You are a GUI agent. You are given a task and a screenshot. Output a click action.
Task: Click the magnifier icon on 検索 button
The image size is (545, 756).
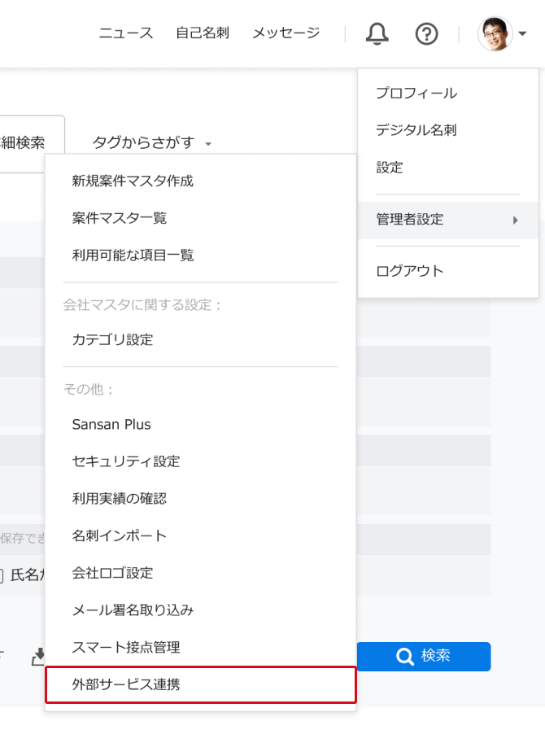coord(405,656)
